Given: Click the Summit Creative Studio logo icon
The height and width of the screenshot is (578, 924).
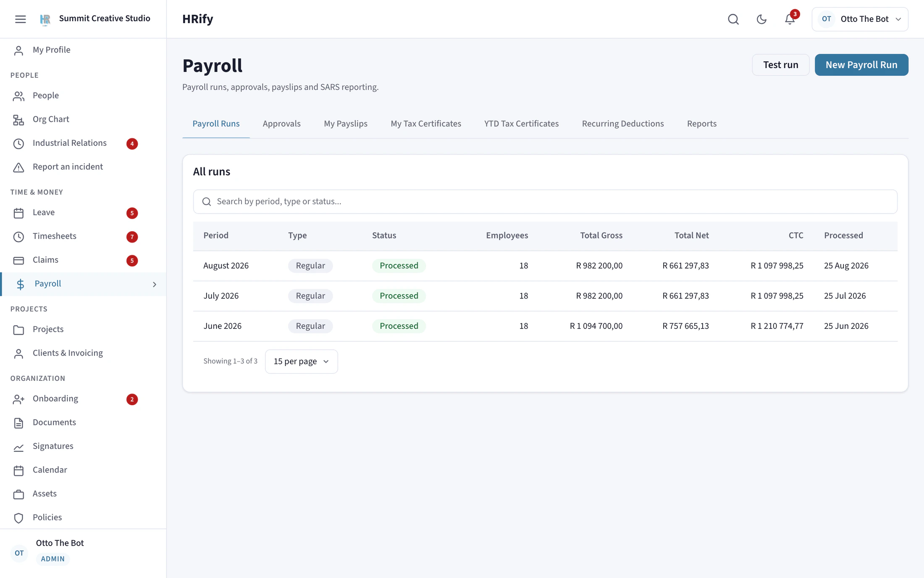Looking at the screenshot, I should click(45, 19).
